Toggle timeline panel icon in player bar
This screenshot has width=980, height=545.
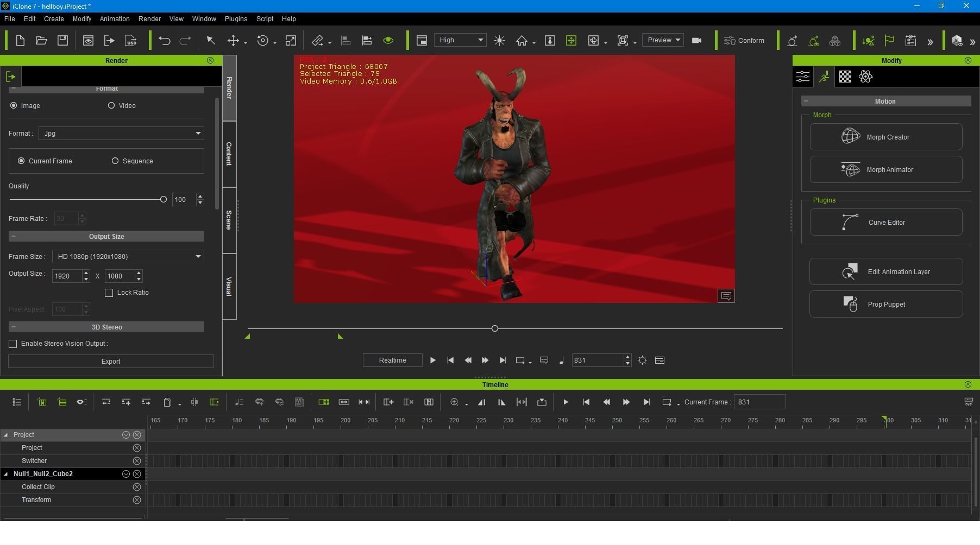click(x=660, y=360)
